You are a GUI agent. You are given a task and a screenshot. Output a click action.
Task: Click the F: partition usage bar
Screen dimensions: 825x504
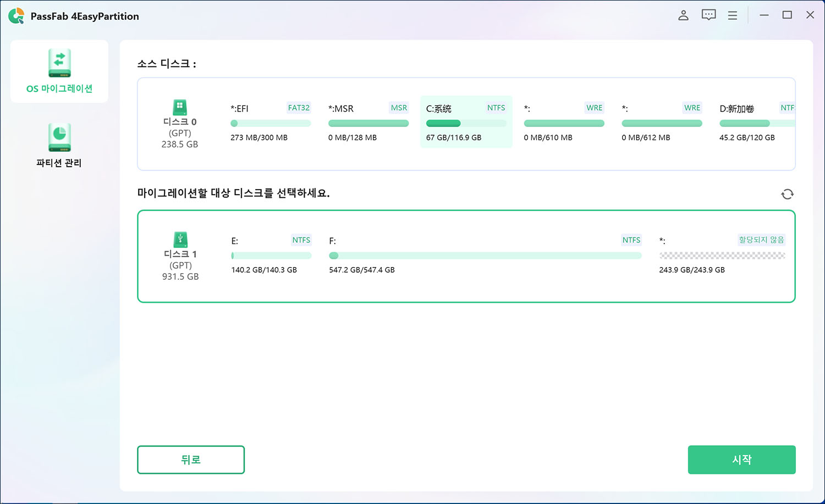tap(485, 256)
